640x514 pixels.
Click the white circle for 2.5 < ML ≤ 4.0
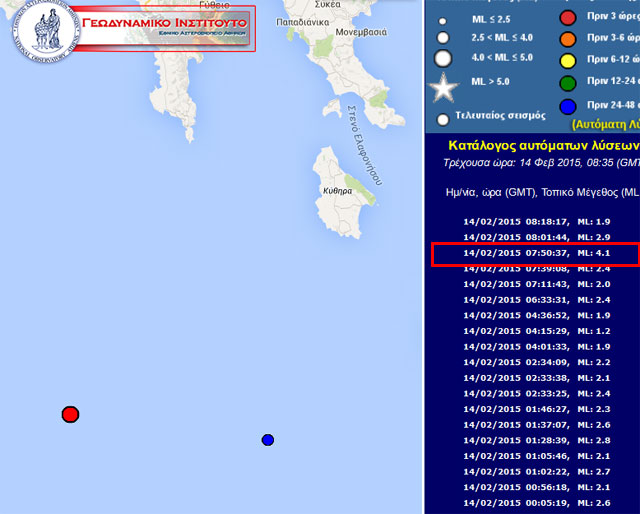443,37
